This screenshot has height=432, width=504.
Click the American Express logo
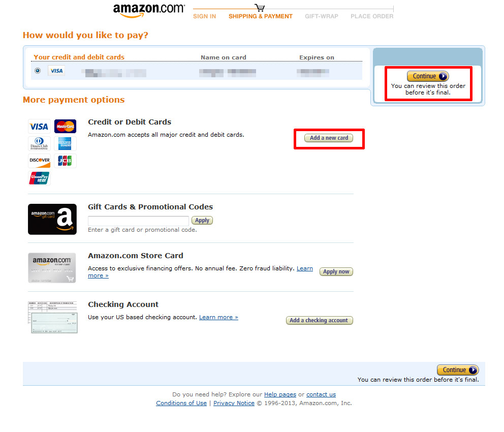point(65,143)
